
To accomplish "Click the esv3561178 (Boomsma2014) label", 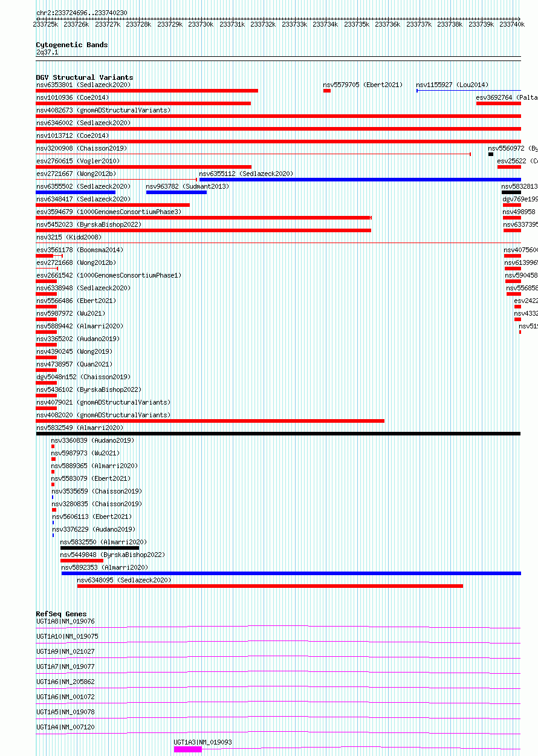I will (x=80, y=250).
